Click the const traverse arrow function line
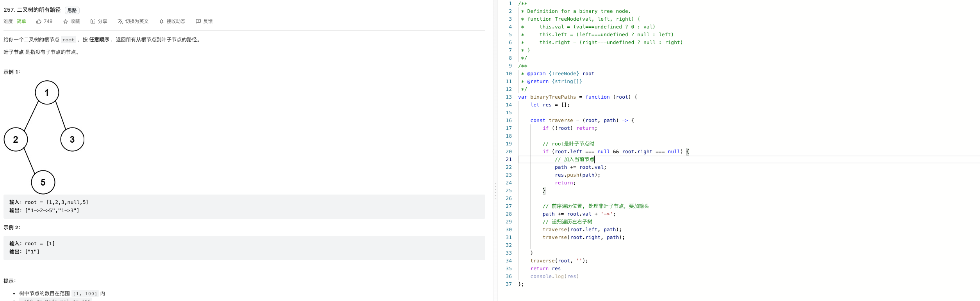Viewport: 980px width, 301px height. (582, 120)
